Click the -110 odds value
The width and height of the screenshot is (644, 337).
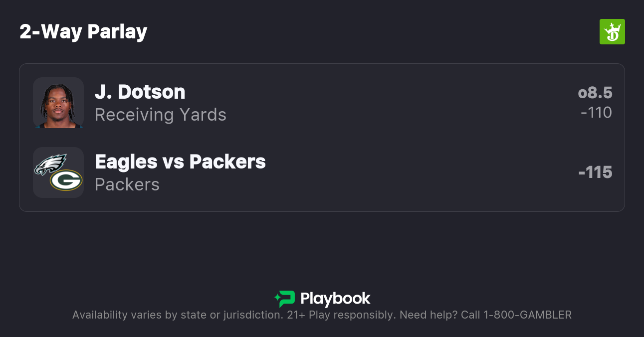tap(596, 113)
